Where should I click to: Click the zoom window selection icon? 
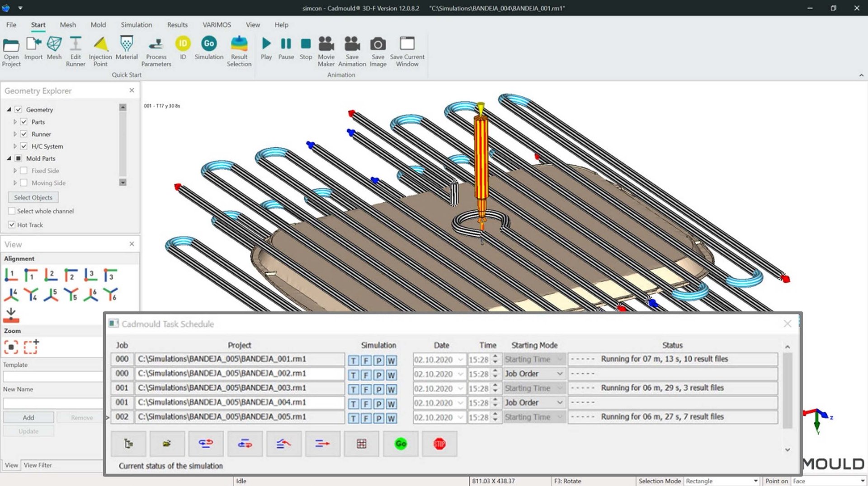tap(31, 347)
